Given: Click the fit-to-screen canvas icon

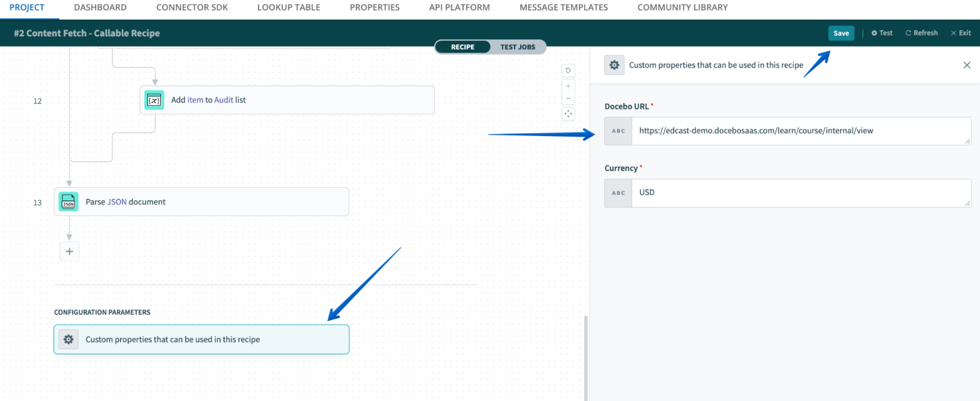Looking at the screenshot, I should (568, 114).
